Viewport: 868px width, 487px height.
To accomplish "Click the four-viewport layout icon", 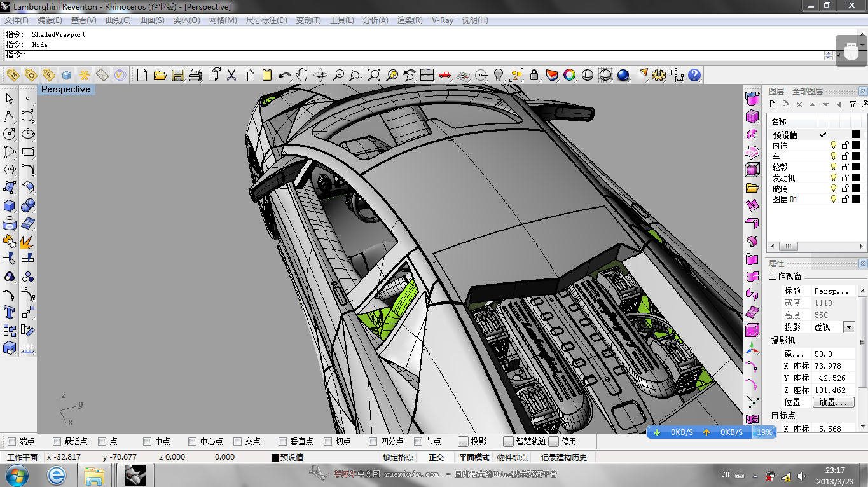I will coord(427,75).
